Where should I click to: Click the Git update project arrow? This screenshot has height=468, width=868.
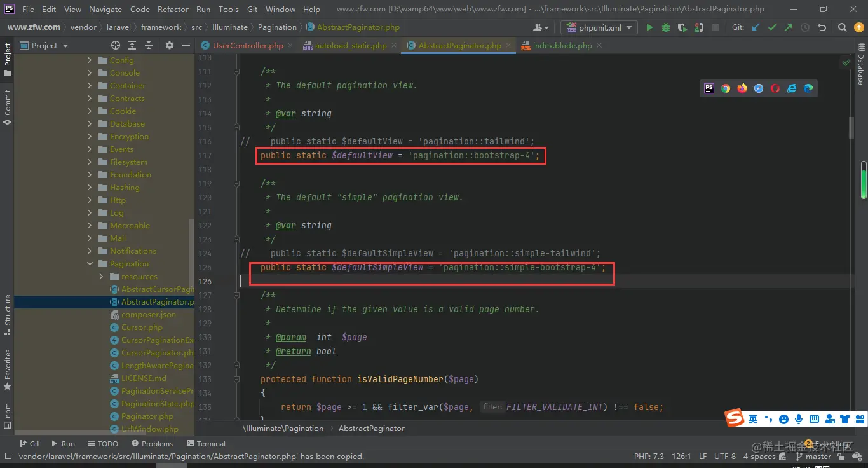[x=756, y=27]
